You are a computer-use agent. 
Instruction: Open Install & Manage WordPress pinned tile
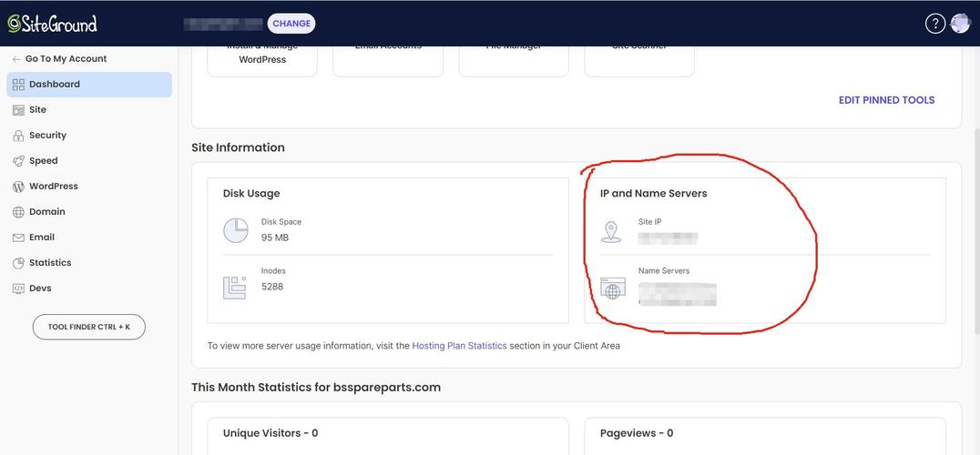pos(262,60)
